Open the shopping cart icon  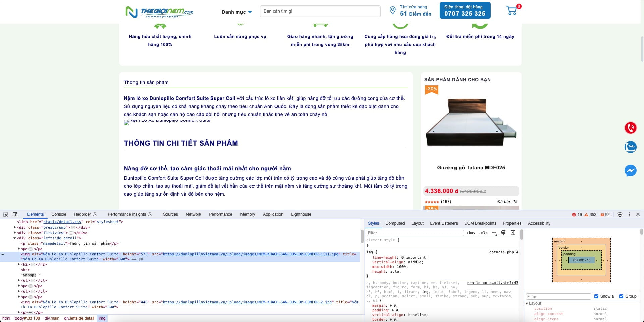512,10
